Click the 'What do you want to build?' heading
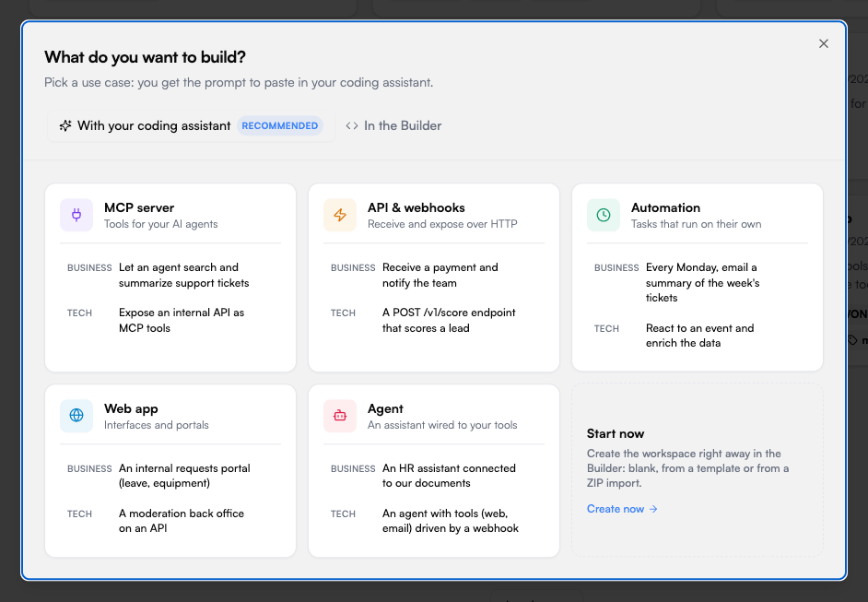The width and height of the screenshot is (868, 602). [x=145, y=57]
